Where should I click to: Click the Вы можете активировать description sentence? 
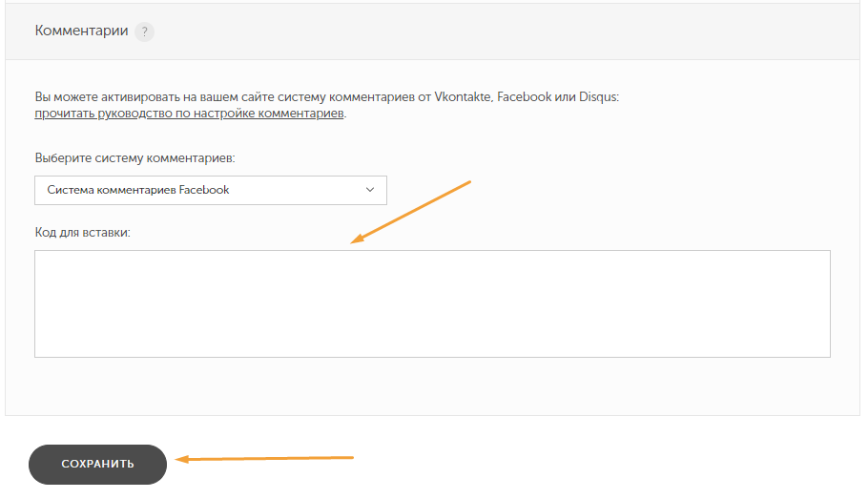point(326,97)
